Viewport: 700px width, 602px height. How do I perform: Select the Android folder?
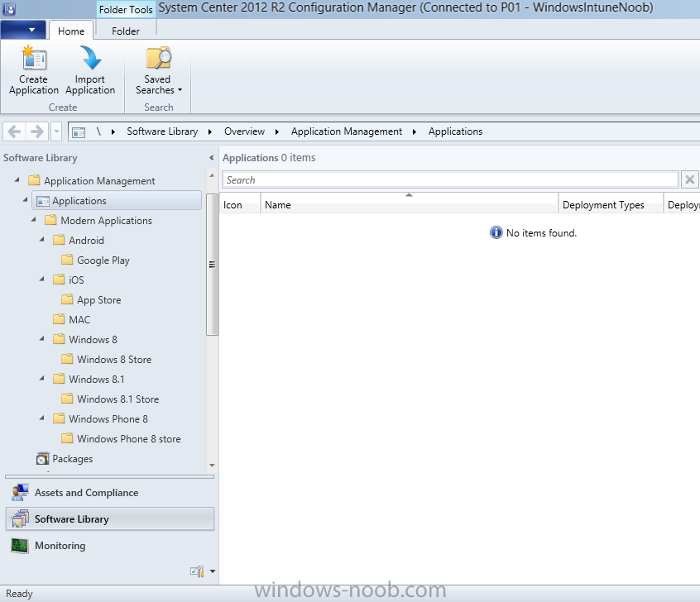click(86, 240)
